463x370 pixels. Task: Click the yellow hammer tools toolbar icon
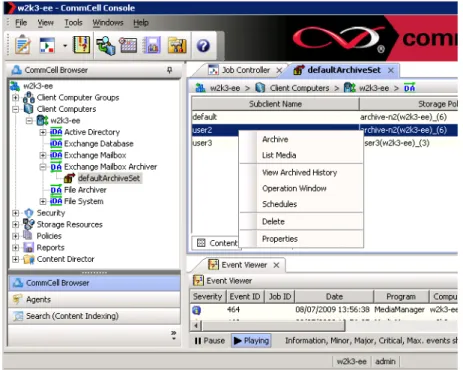pyautogui.click(x=177, y=45)
